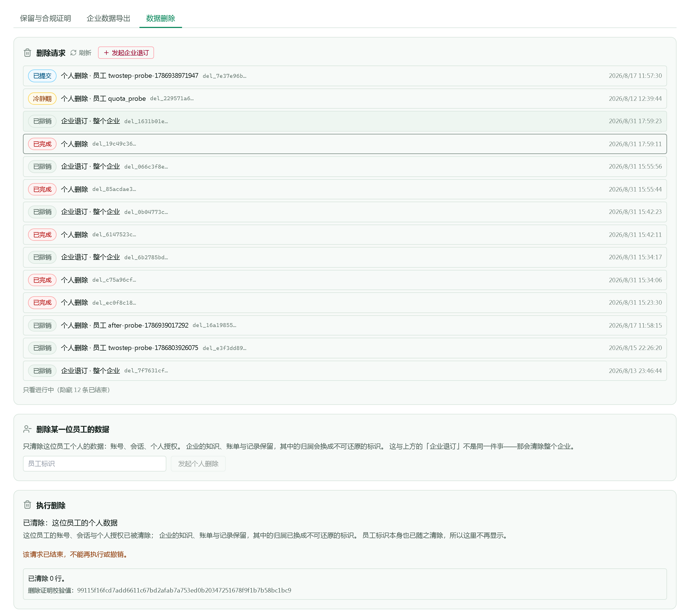Open request del_85acdae3

click(x=345, y=189)
